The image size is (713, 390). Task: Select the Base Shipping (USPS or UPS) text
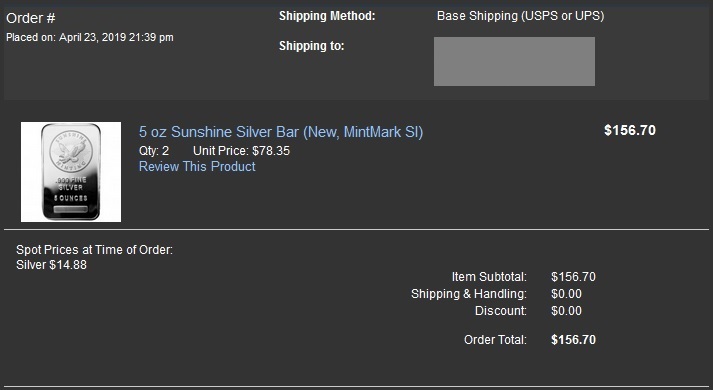(520, 16)
